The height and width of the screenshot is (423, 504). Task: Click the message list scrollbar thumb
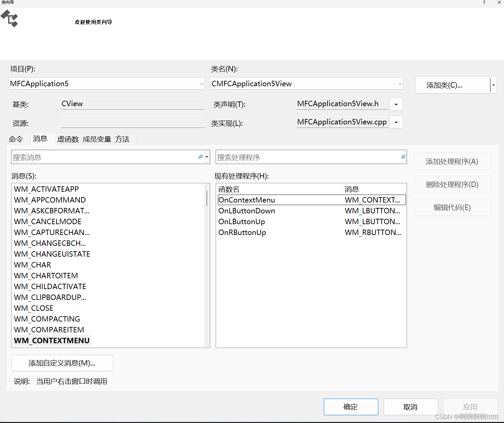coord(207,198)
